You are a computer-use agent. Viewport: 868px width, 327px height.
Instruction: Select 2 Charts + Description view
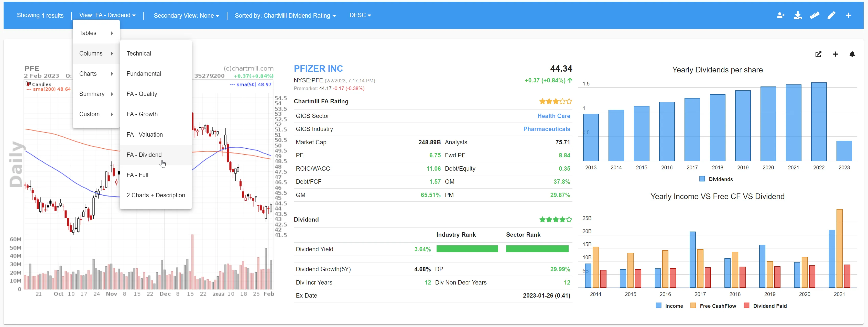point(156,195)
